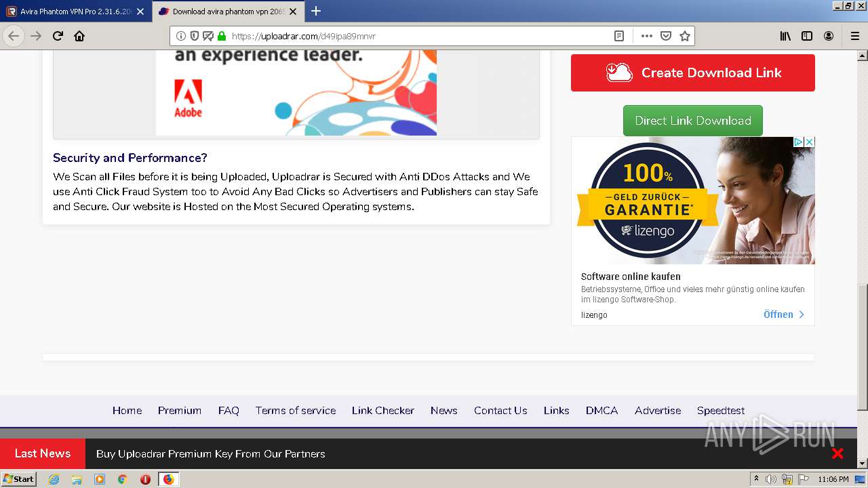This screenshot has width=868, height=488.
Task: Click 'Buy Uploadrar Premium Key' news item
Action: click(211, 454)
